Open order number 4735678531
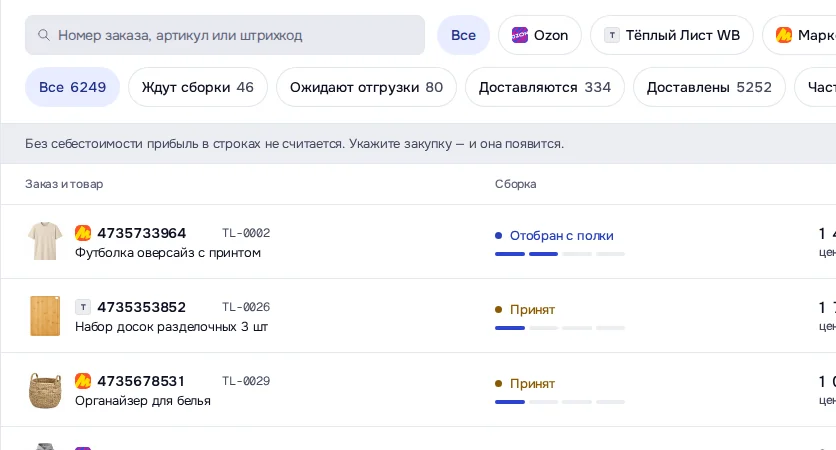Viewport: 836px width, 450px height. (x=141, y=381)
